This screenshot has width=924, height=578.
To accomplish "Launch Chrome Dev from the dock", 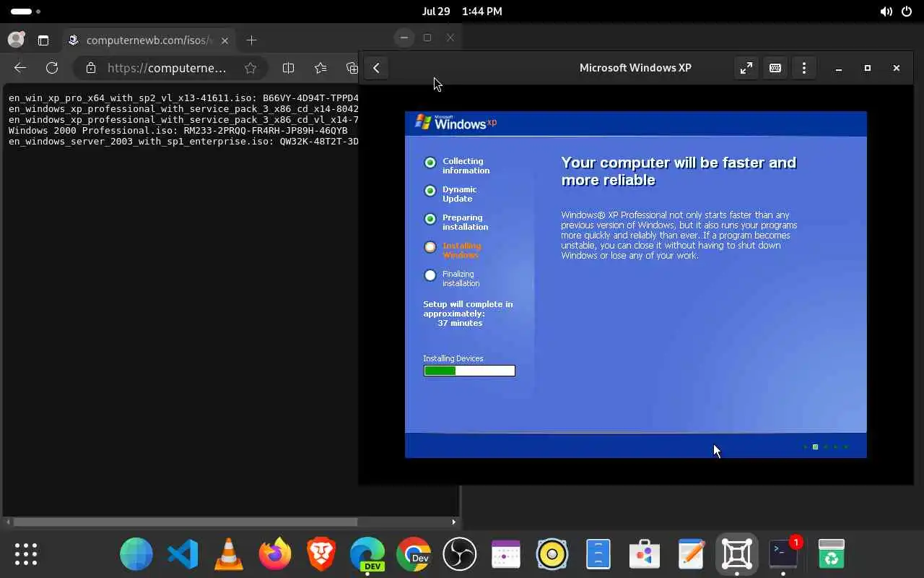I will [x=414, y=554].
